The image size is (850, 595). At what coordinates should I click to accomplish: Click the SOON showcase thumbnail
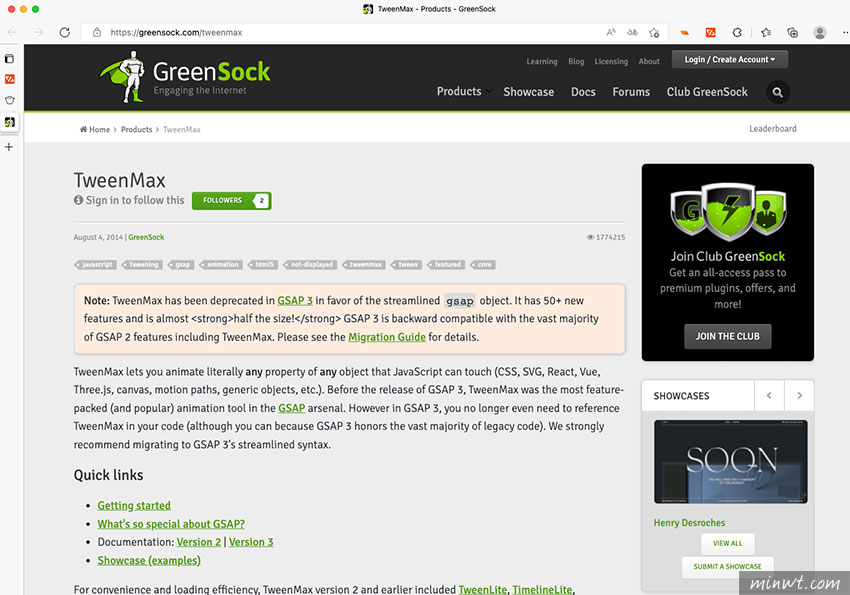(730, 462)
